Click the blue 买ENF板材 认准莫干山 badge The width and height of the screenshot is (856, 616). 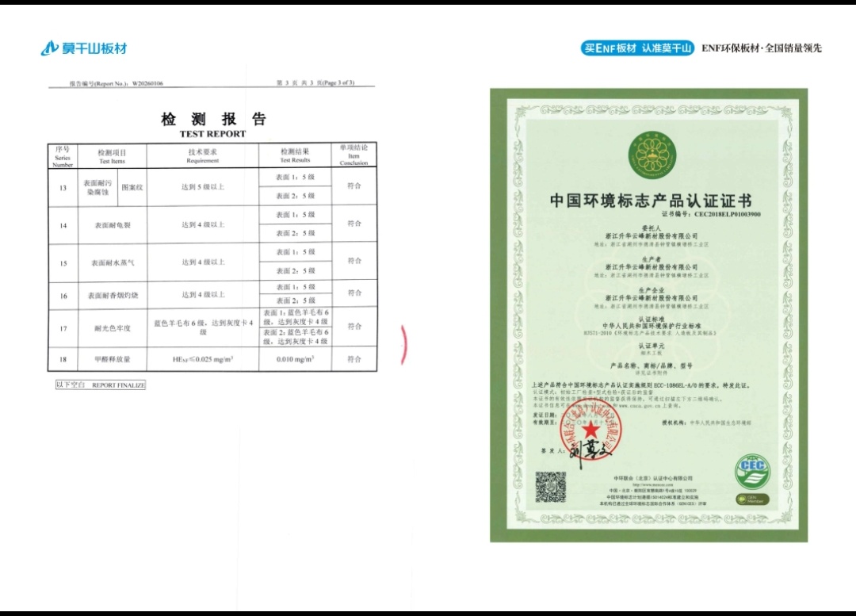tap(637, 48)
